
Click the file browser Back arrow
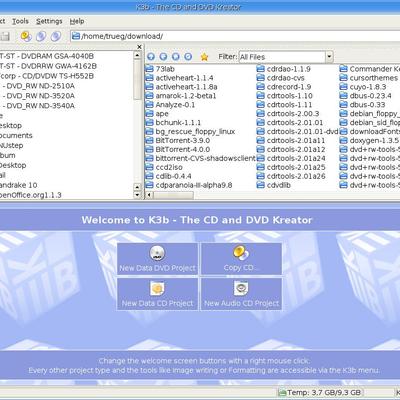point(163,57)
